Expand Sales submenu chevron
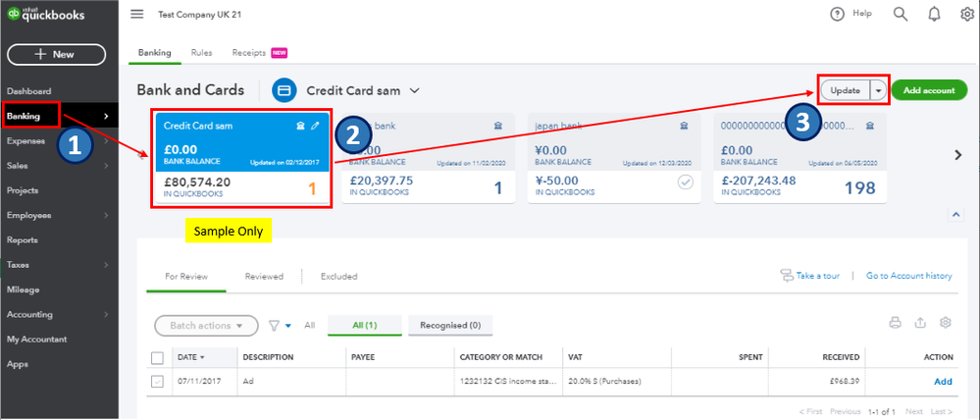Image resolution: width=980 pixels, height=420 pixels. pyautogui.click(x=106, y=166)
